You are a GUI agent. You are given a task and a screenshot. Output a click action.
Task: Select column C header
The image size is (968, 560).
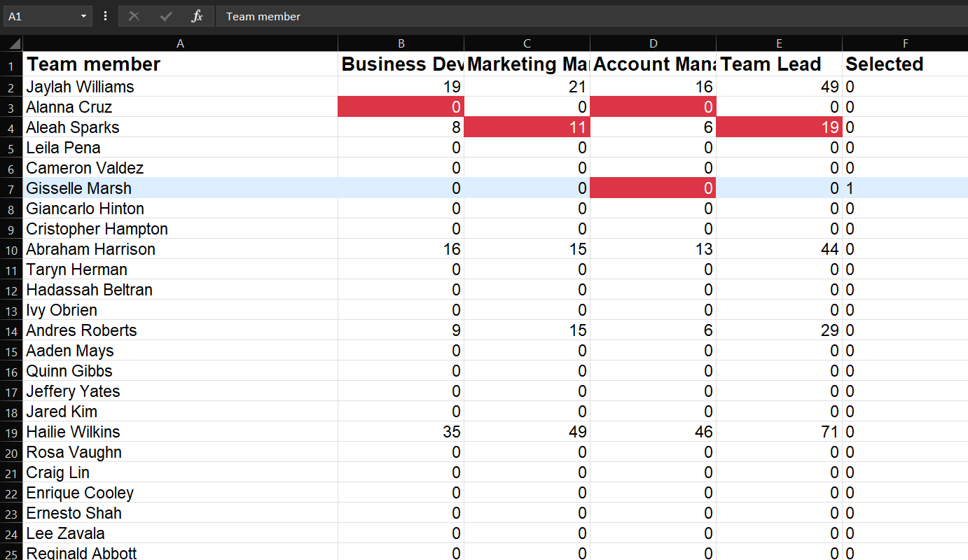[527, 43]
